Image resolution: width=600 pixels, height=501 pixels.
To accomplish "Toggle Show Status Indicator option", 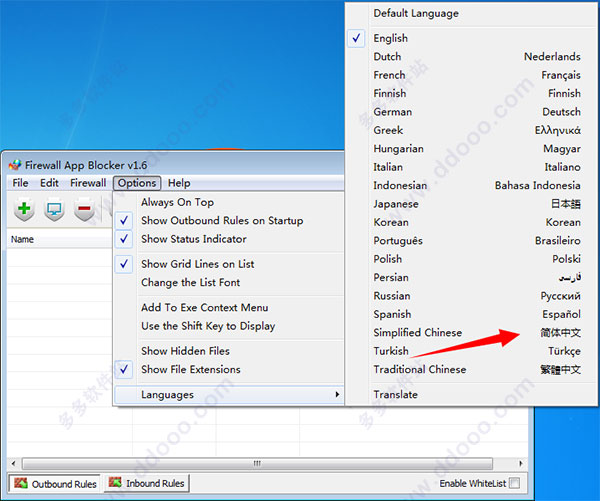I will (x=229, y=239).
